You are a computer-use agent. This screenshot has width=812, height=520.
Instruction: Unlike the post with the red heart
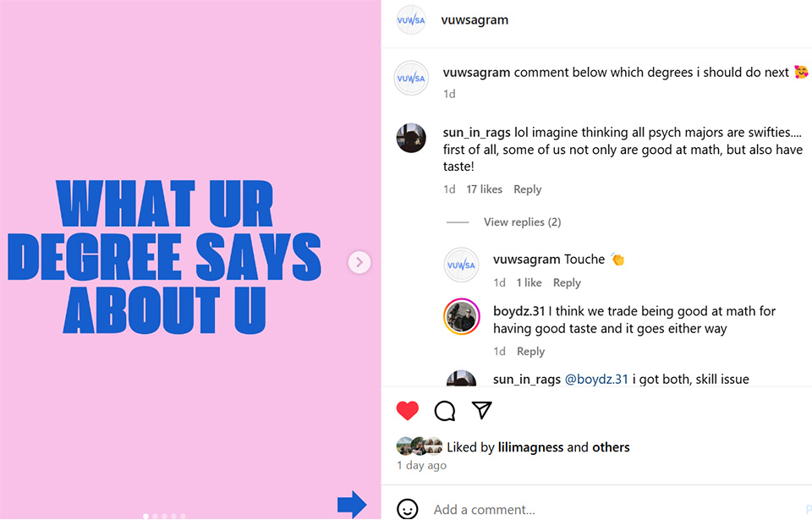(408, 411)
